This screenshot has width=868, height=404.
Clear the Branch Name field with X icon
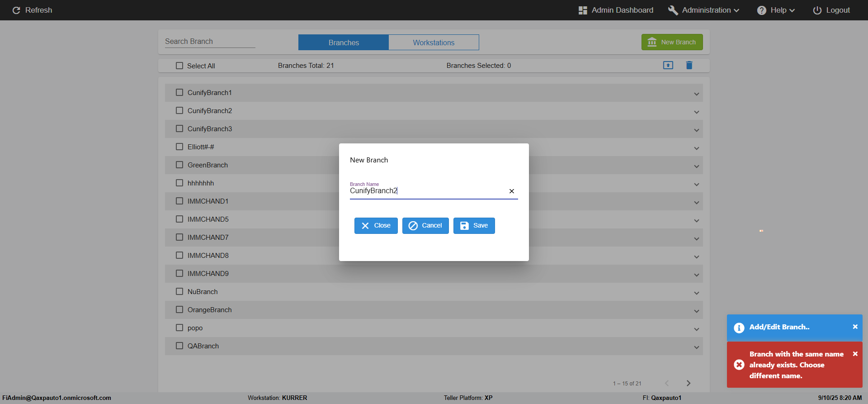[512, 191]
